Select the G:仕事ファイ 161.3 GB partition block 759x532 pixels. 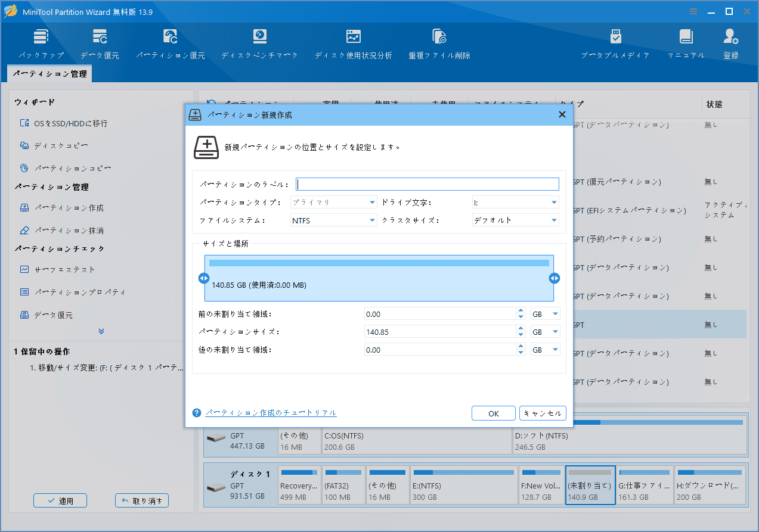pos(645,486)
